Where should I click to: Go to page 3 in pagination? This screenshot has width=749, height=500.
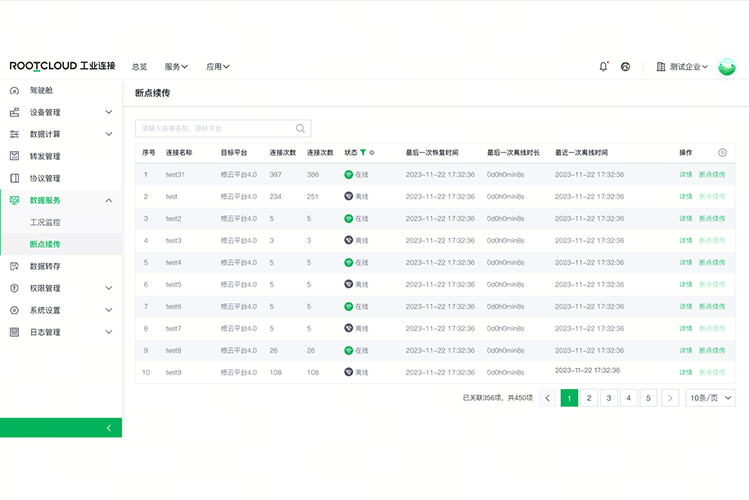click(608, 398)
